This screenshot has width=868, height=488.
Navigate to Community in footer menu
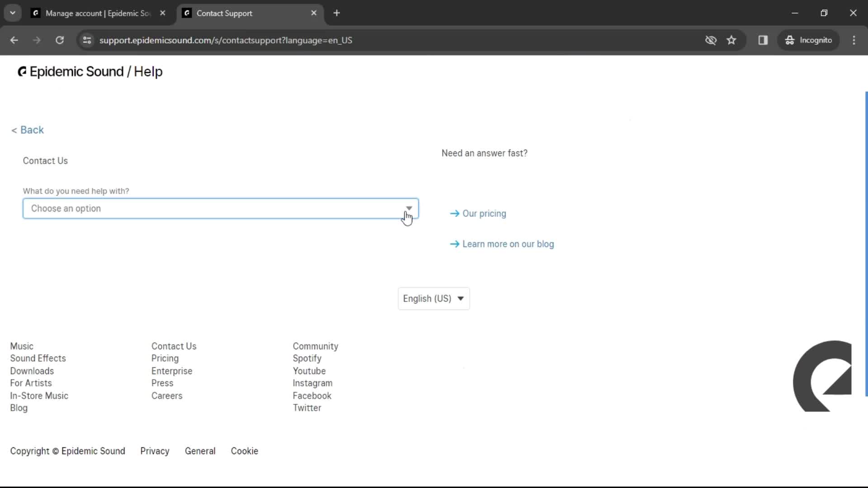[315, 346]
